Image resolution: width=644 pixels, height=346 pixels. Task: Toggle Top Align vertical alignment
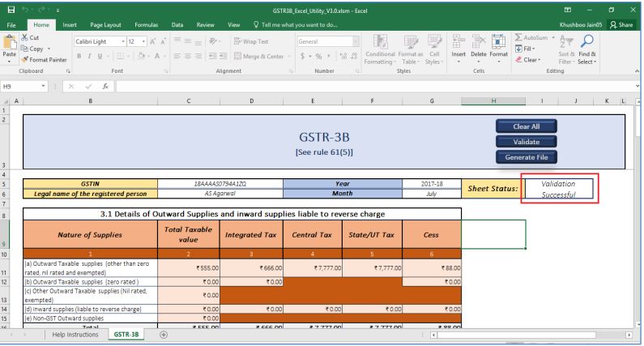177,41
